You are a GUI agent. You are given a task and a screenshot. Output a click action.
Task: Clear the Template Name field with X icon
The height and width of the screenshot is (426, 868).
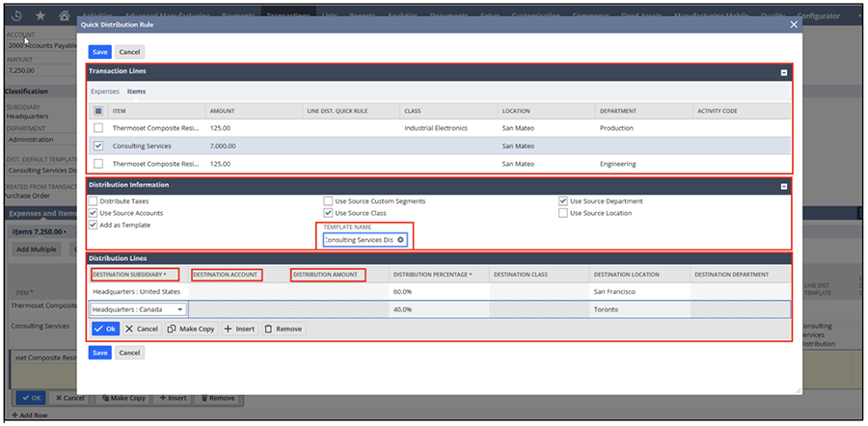(401, 239)
